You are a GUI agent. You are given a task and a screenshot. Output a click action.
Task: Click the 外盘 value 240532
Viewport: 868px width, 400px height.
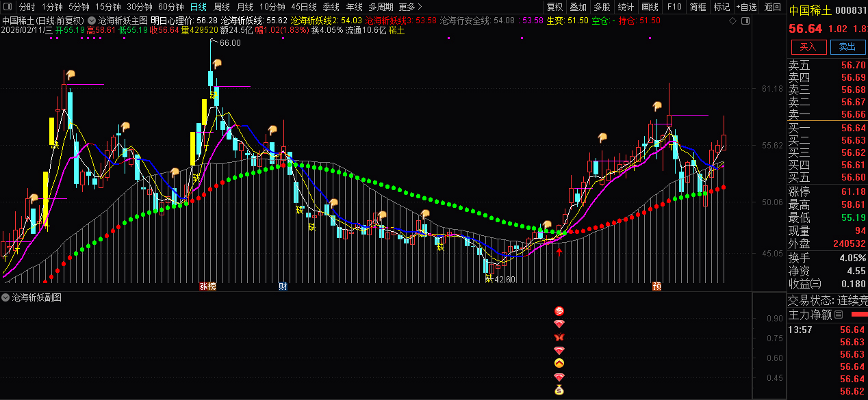(x=850, y=243)
